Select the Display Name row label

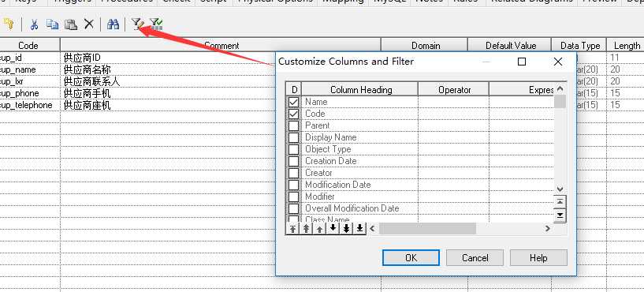coord(330,137)
